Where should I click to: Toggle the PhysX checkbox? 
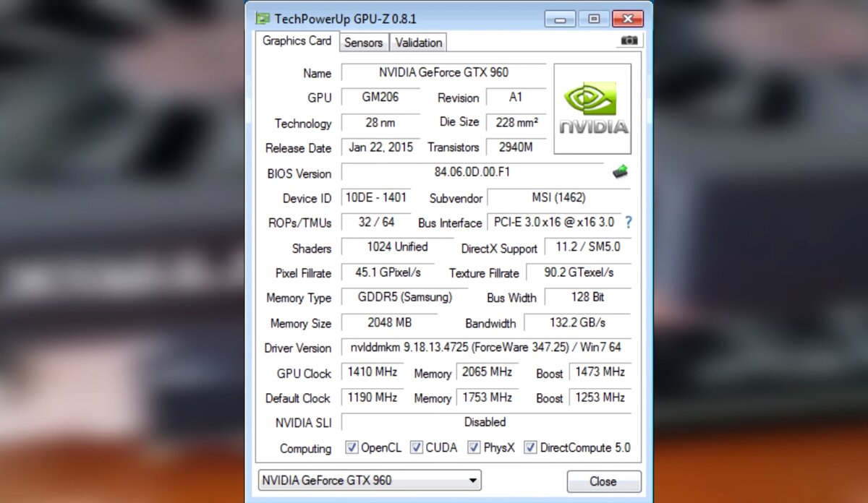(474, 447)
